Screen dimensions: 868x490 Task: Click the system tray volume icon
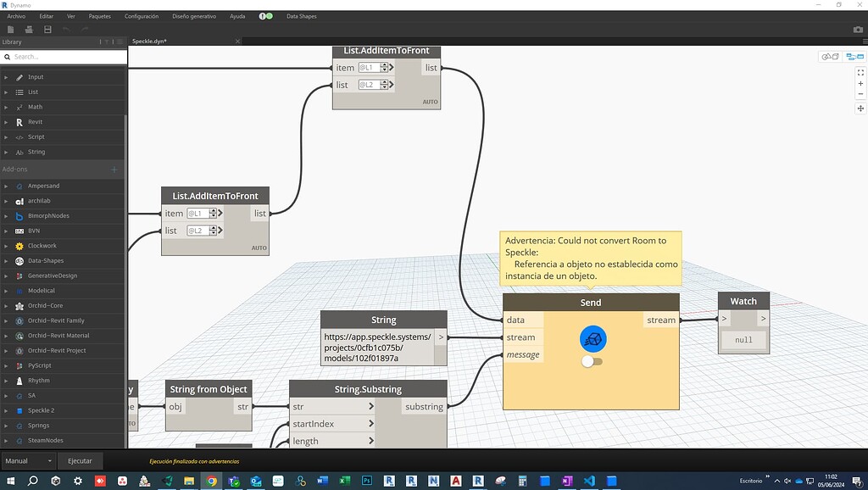tap(787, 481)
